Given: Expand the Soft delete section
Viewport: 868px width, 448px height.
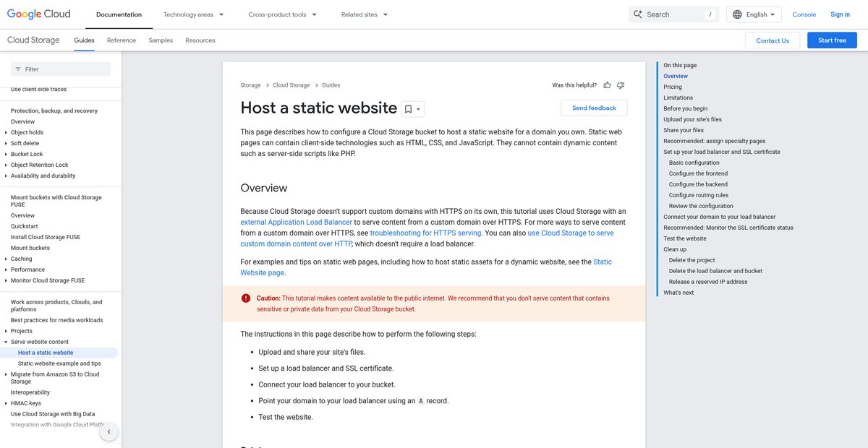Looking at the screenshot, I should pos(7,144).
